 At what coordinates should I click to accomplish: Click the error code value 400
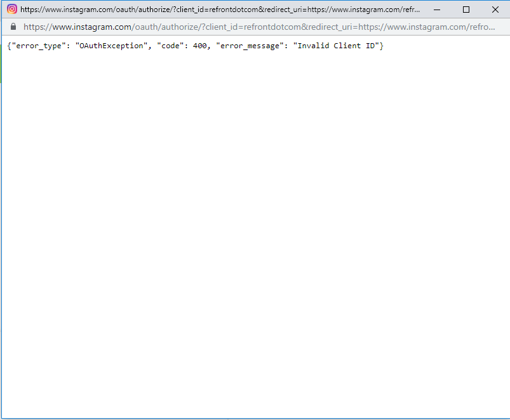tap(199, 46)
